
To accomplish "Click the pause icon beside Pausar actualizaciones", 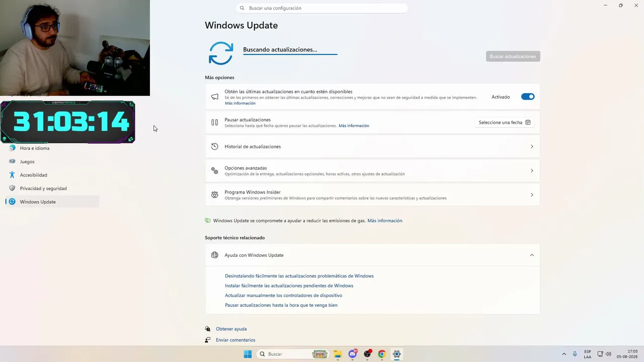I will [215, 122].
